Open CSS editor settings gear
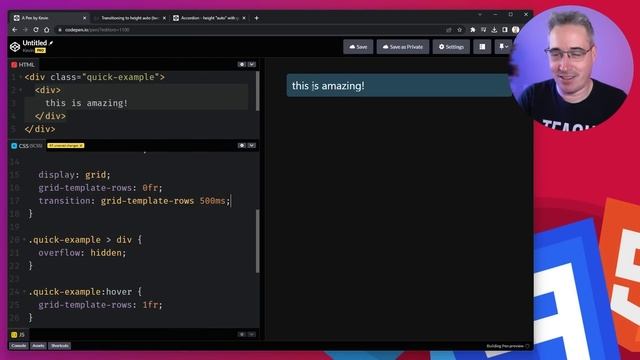This screenshot has height=360, width=640. coord(242,145)
